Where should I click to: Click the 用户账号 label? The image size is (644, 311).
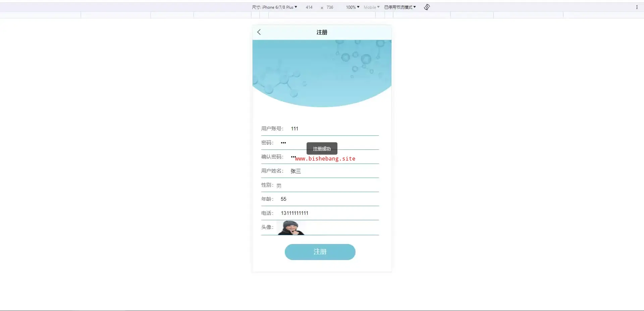pyautogui.click(x=272, y=129)
